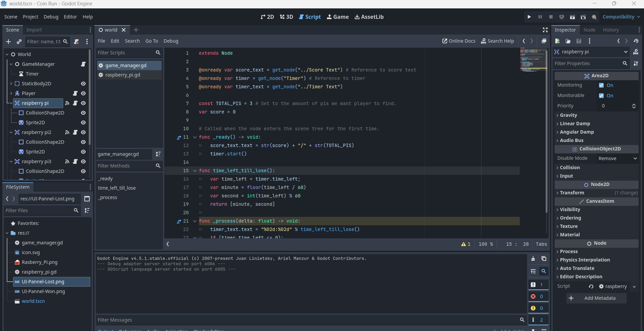Open GameManager attached script icon
This screenshot has height=331, width=644.
click(x=83, y=64)
